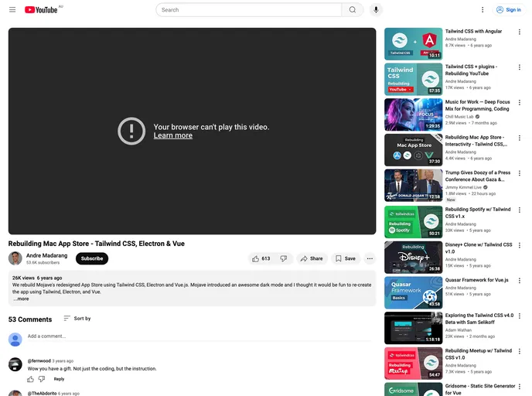The height and width of the screenshot is (396, 532).
Task: Open Disney+ Clone w/ Tailwind CSS title
Action: [x=479, y=248]
